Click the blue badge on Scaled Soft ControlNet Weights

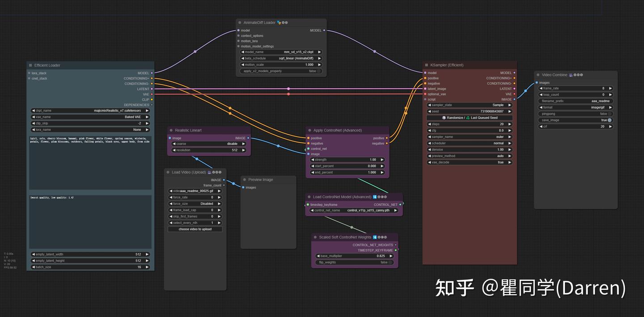pos(375,237)
